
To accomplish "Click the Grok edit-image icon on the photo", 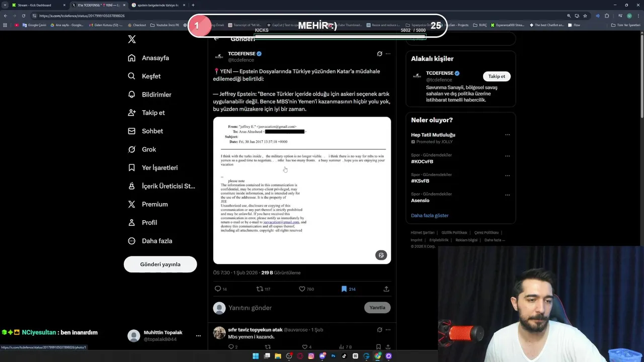I will coord(381,255).
